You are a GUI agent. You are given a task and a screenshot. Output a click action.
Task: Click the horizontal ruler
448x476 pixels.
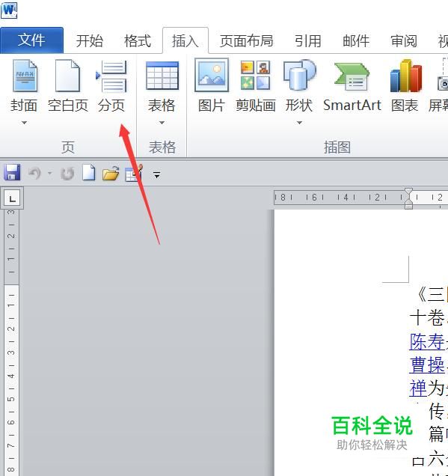tap(360, 198)
